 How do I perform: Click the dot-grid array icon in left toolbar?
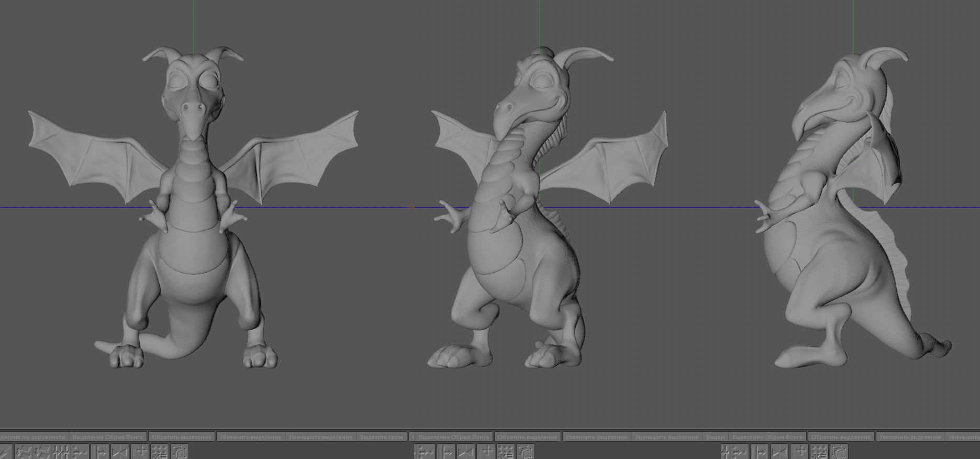[x=160, y=452]
